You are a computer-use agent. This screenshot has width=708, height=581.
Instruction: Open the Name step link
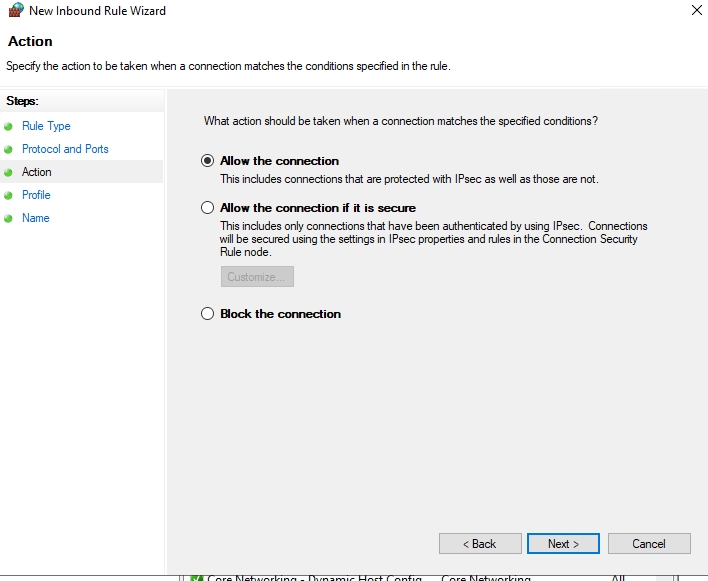pos(36,218)
